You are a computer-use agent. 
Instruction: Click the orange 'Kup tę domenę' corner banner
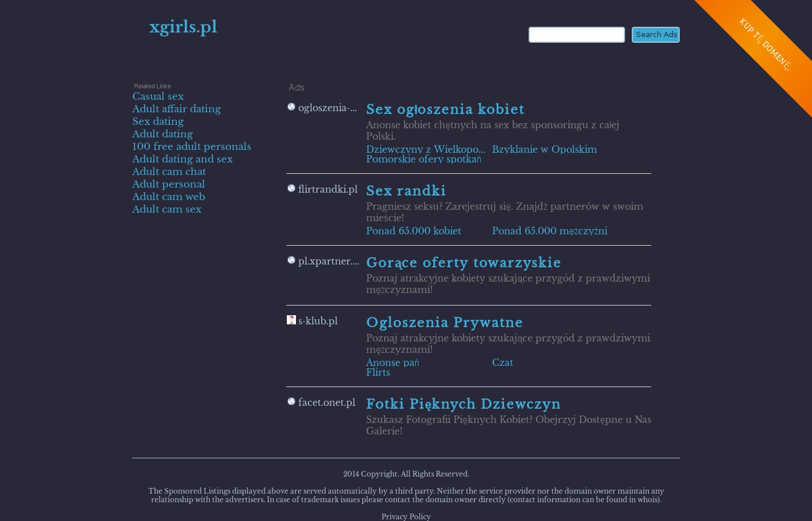(x=765, y=44)
